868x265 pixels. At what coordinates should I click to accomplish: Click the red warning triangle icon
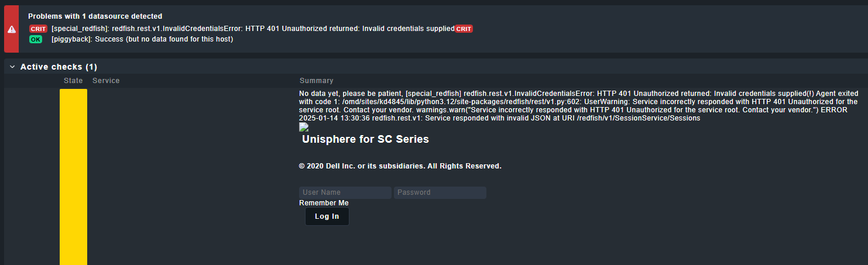click(11, 29)
